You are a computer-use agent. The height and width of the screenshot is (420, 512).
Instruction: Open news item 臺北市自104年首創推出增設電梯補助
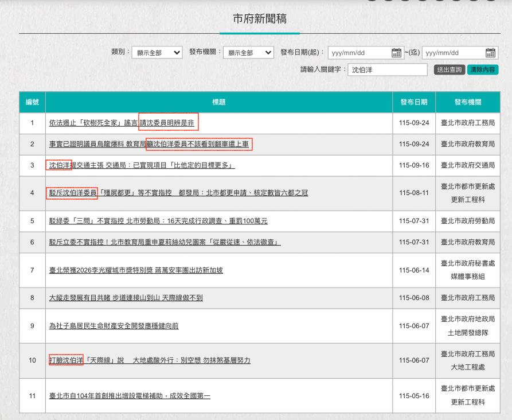pyautogui.click(x=130, y=396)
